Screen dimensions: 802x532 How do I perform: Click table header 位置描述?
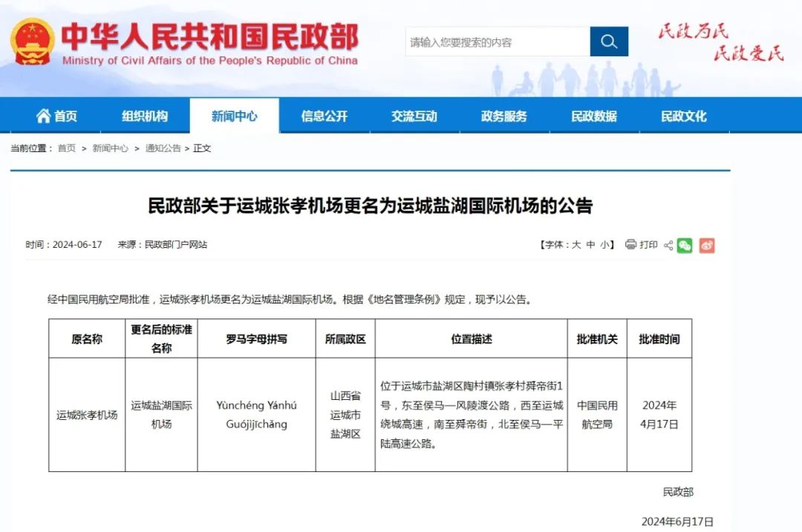tap(471, 339)
